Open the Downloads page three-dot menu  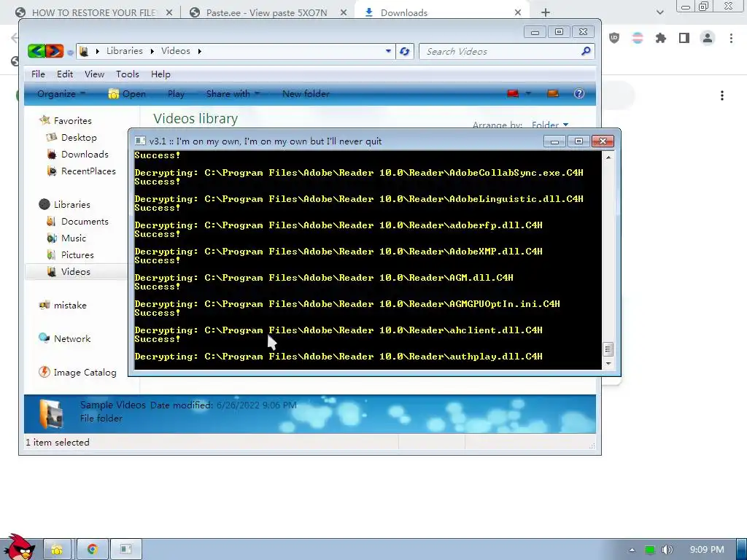tap(722, 96)
